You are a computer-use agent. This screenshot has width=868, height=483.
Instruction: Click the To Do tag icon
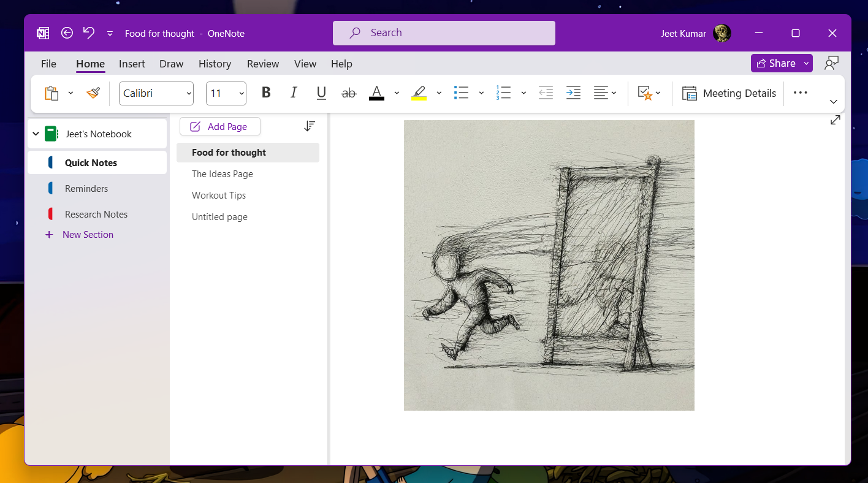pyautogui.click(x=645, y=93)
